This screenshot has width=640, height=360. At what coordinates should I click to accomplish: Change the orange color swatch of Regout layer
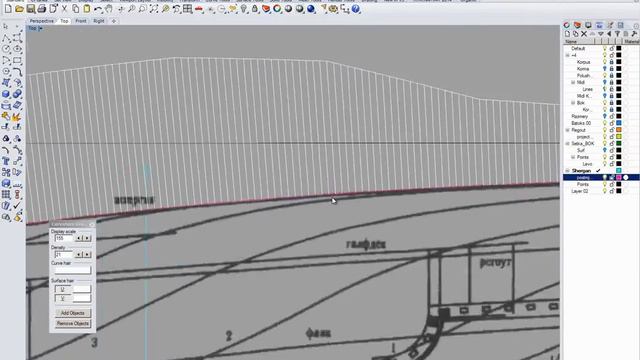tap(619, 130)
